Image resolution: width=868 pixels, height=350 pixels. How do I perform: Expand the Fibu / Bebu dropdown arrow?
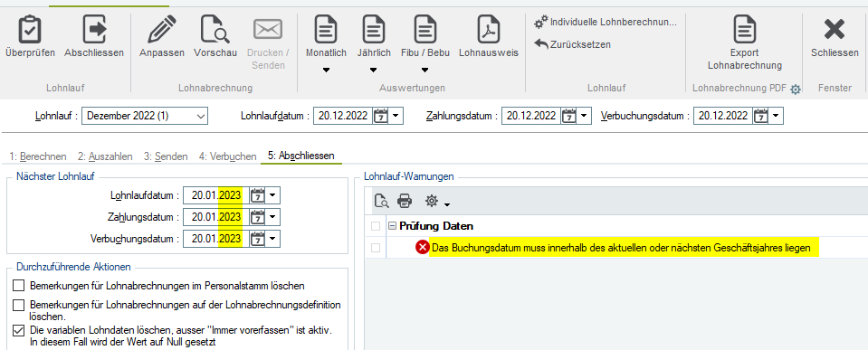point(424,71)
